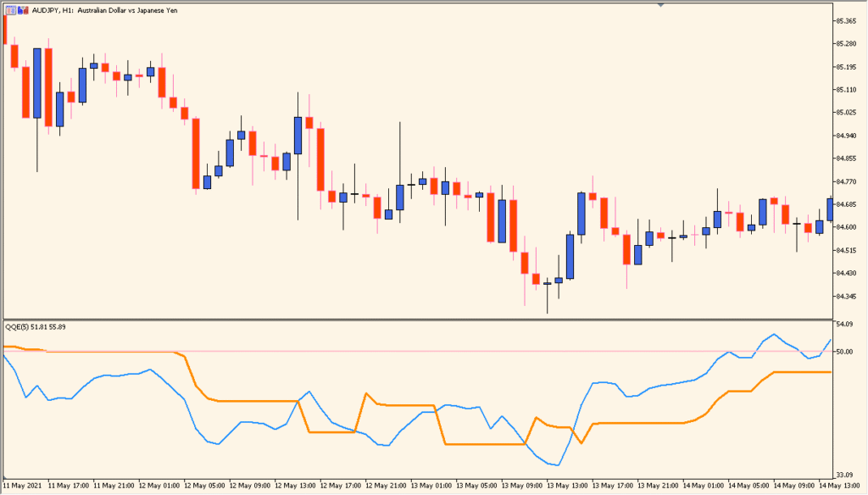
Task: Click the 13 May 17:00 time label
Action: (613, 486)
